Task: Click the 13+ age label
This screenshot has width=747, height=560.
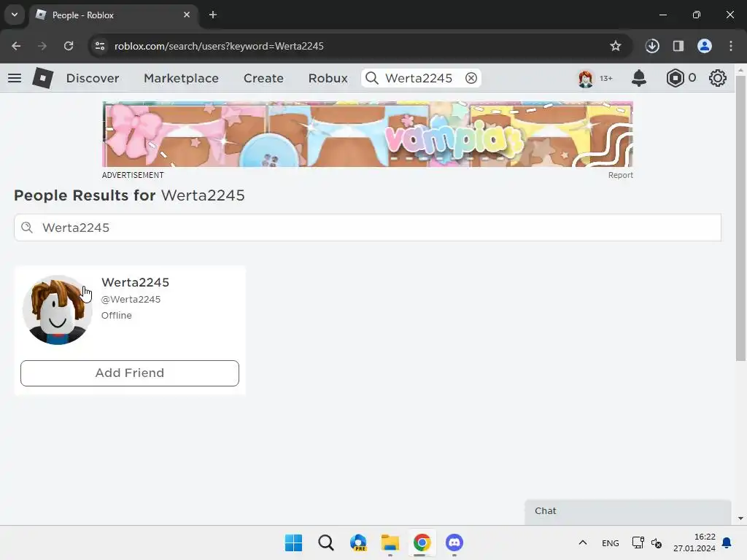Action: coord(605,78)
